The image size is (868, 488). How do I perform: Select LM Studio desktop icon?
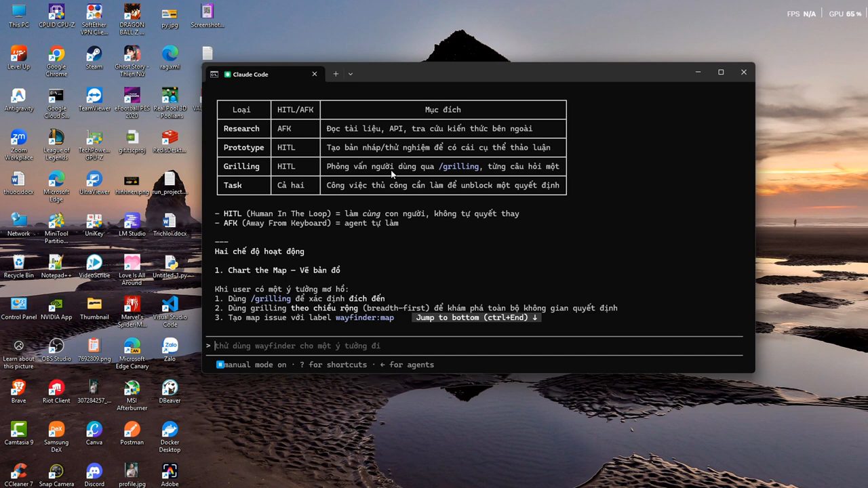click(x=132, y=225)
